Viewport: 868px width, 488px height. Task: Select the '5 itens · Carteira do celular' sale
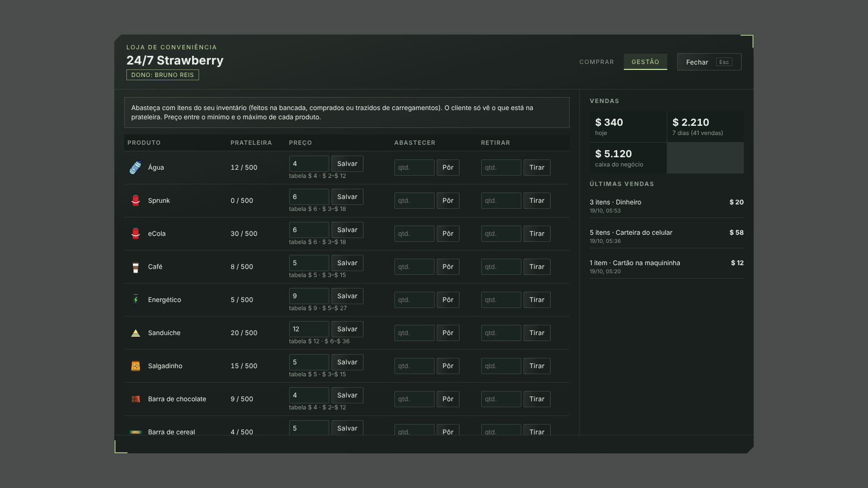[667, 236]
